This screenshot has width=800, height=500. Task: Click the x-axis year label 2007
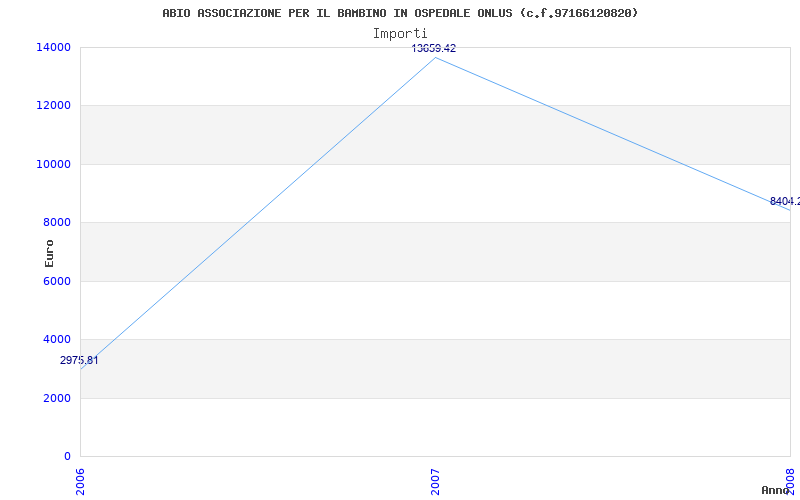pos(435,482)
